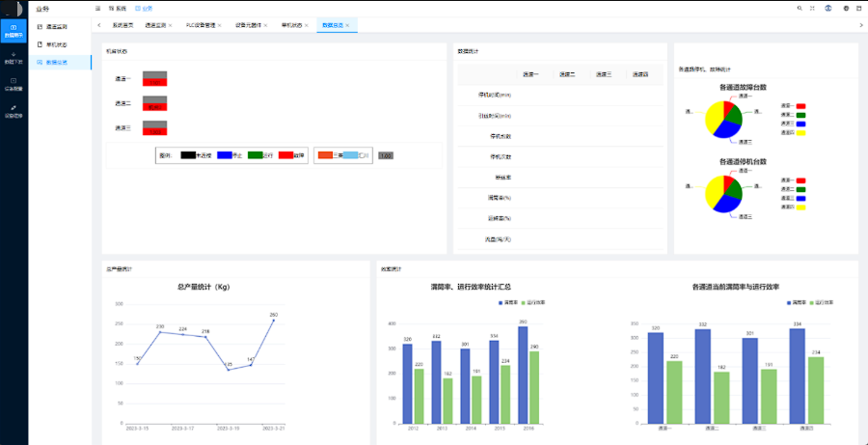
Task: Switch to the 系统首页 tab
Action: pos(122,24)
